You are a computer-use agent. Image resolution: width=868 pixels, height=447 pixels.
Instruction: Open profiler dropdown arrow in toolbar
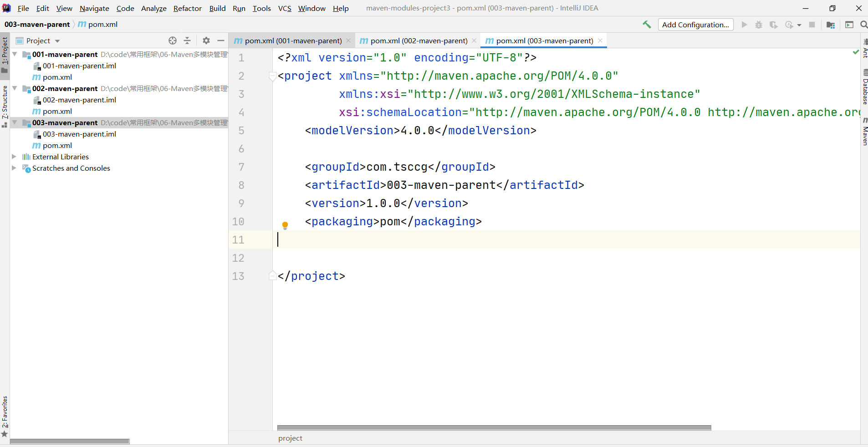(799, 25)
